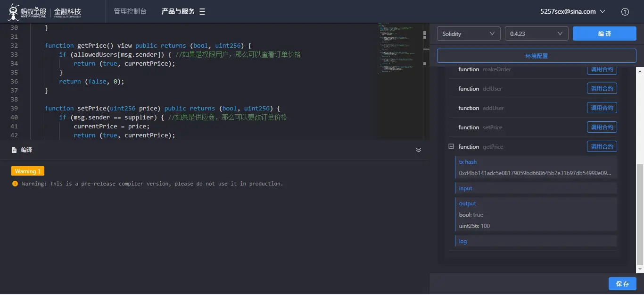Viewport: 644px width, 295px height.
Task: Click the allowedUsers condition code line
Action: [180, 54]
